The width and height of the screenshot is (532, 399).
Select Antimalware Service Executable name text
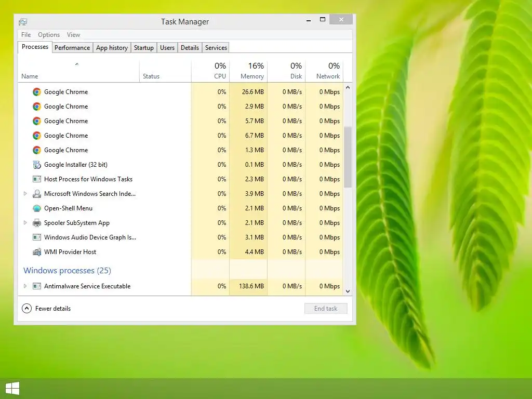87,286
